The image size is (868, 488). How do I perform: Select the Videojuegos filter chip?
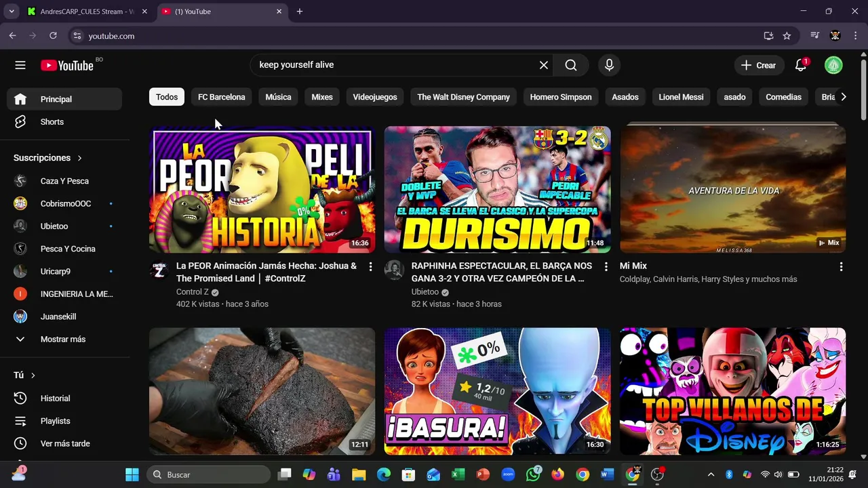coord(375,97)
